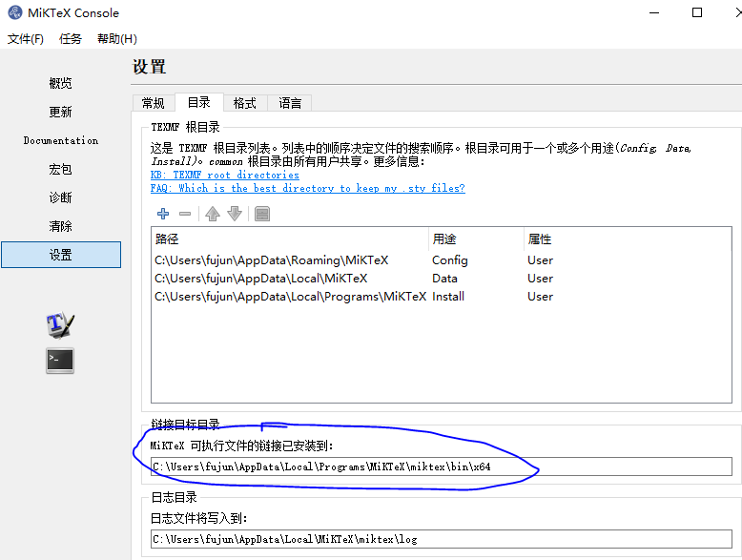
Task: Click the Config purpose cell
Action: (449, 260)
